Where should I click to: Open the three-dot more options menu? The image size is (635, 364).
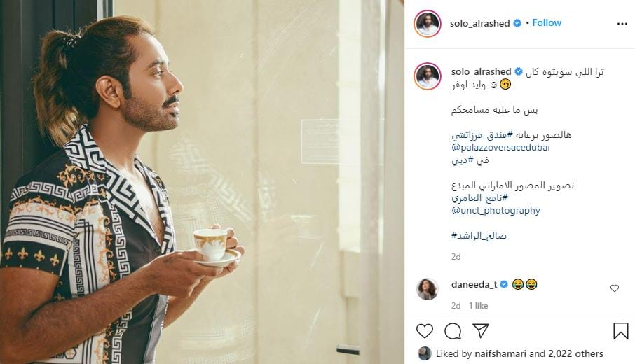(622, 24)
